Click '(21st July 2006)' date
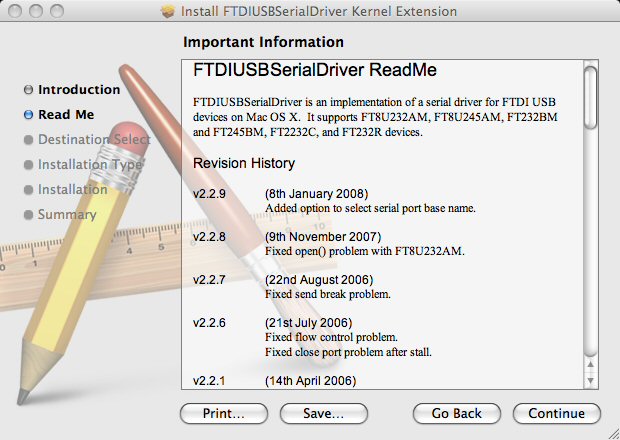Viewport: 620px width, 440px height. [308, 323]
